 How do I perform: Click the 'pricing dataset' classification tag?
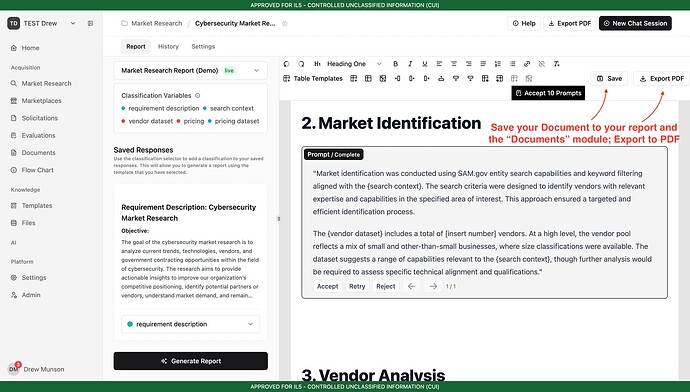233,121
